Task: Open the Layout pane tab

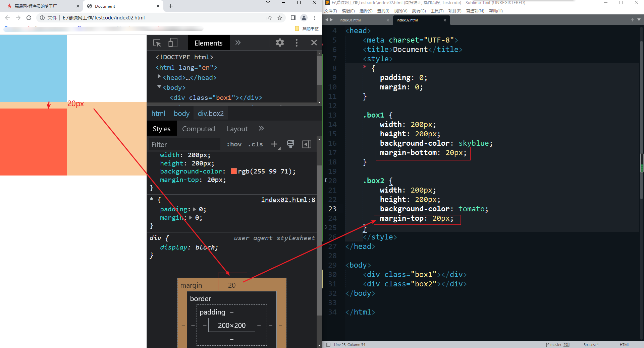Action: [237, 129]
